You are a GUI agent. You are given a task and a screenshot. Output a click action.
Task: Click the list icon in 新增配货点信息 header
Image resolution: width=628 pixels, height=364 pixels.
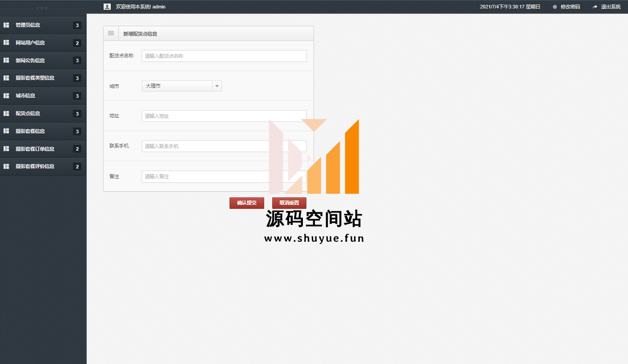click(x=111, y=33)
